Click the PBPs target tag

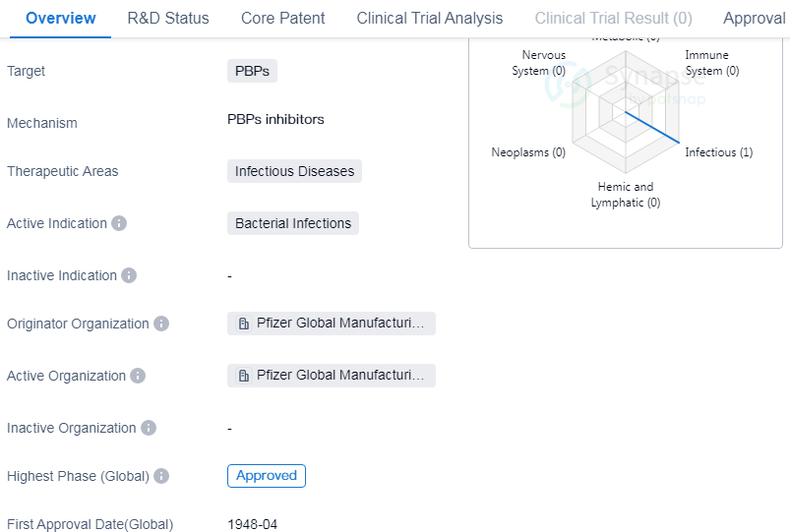[253, 71]
